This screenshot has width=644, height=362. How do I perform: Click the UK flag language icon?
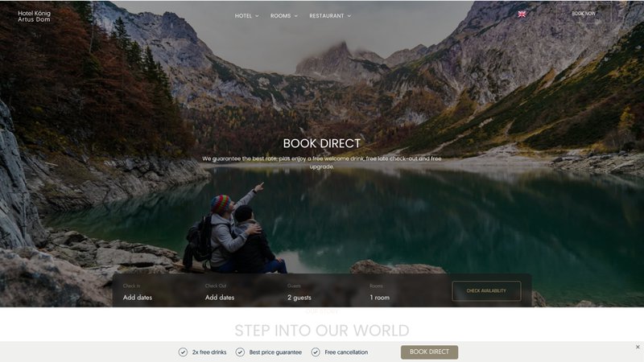[x=522, y=14]
